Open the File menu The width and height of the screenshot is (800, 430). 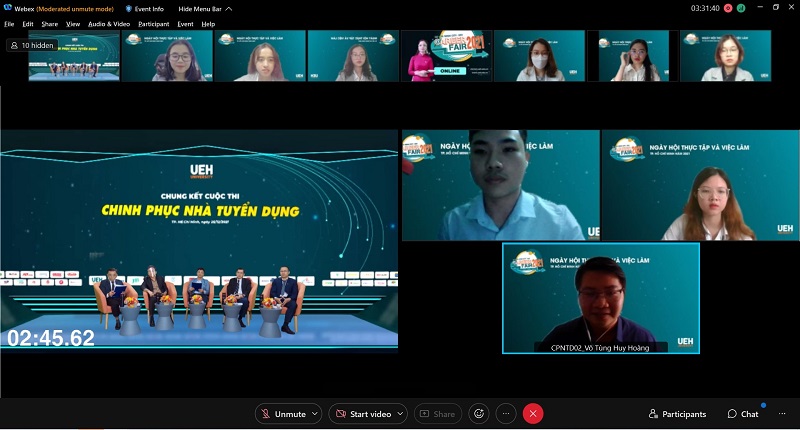(x=9, y=24)
